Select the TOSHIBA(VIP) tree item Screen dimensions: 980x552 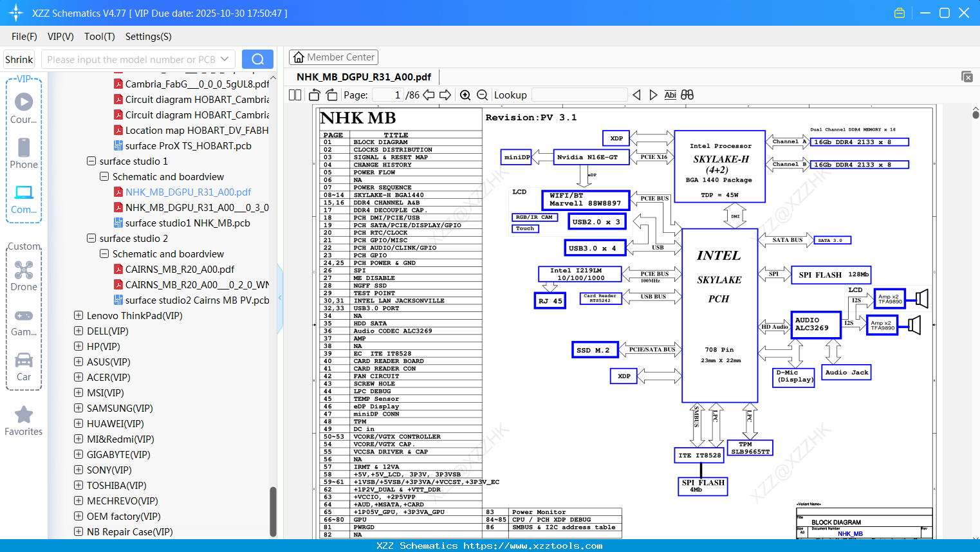click(x=116, y=485)
